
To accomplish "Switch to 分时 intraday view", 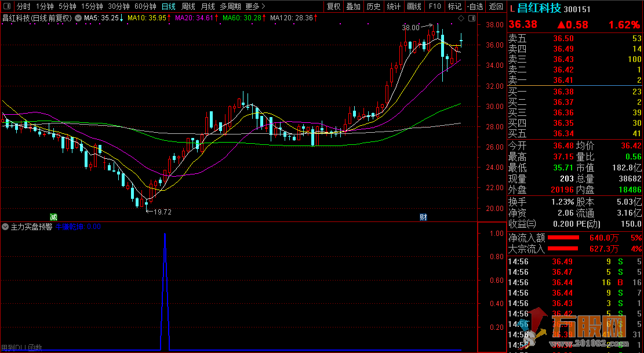I will click(23, 6).
